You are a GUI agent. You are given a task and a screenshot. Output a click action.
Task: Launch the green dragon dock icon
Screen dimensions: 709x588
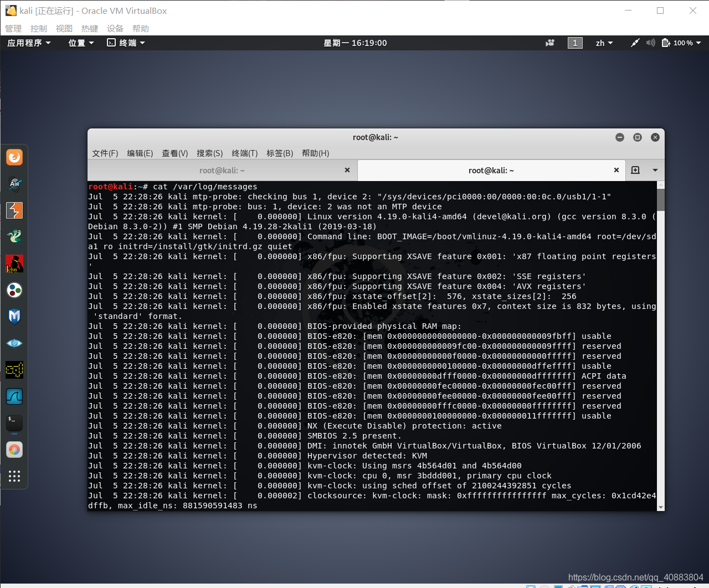tap(14, 237)
